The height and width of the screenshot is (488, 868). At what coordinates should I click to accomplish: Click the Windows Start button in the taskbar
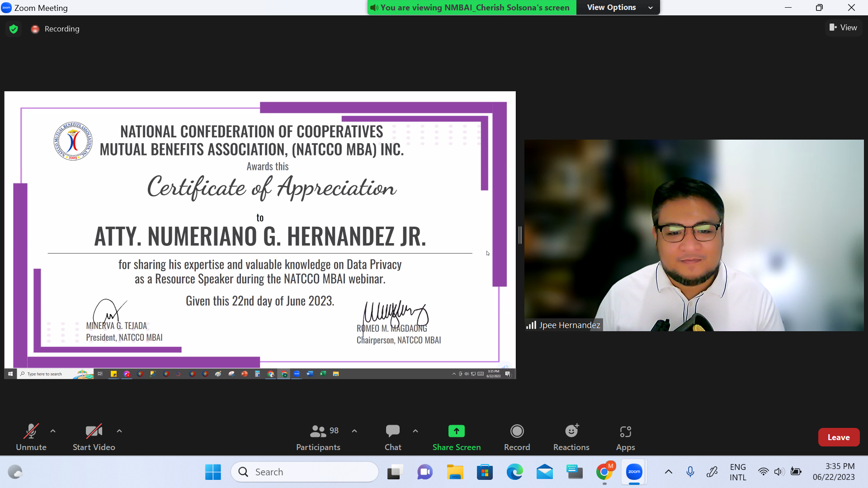pyautogui.click(x=213, y=472)
